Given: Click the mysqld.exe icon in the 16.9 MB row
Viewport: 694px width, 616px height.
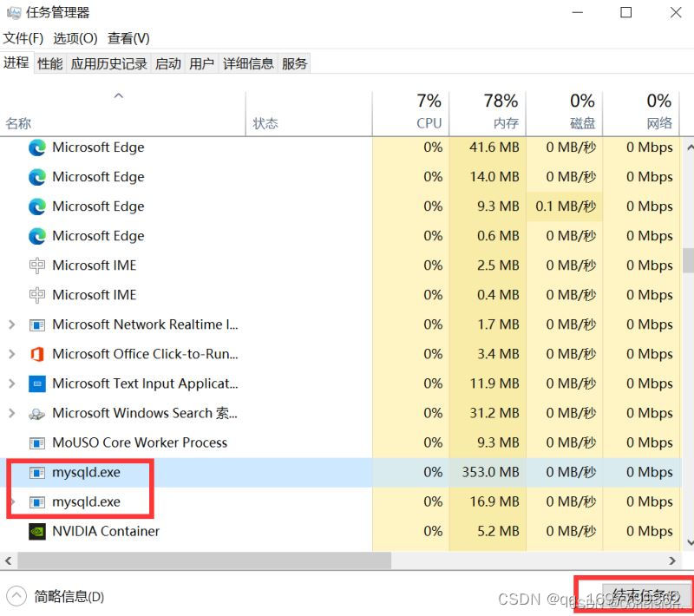Looking at the screenshot, I should click(37, 502).
